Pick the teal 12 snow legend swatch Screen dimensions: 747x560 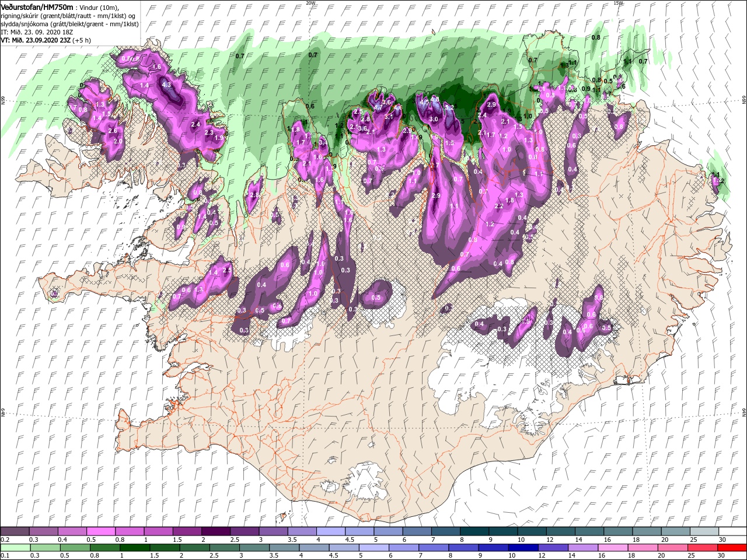coord(560,531)
